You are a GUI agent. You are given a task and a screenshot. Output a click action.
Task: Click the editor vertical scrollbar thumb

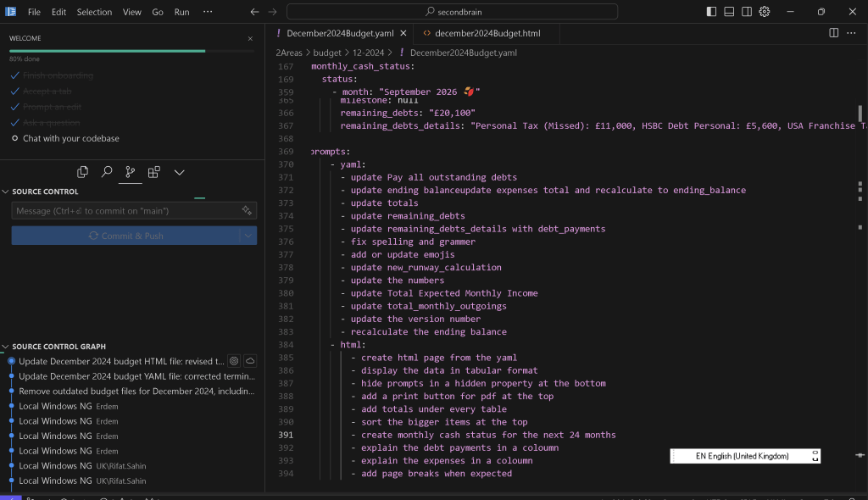pos(860,113)
